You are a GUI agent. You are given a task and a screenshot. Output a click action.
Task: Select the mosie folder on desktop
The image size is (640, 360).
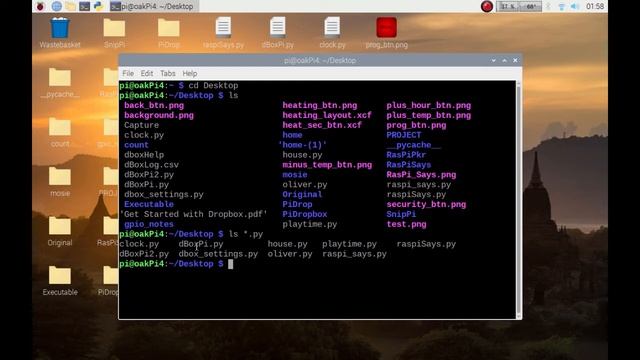60,182
